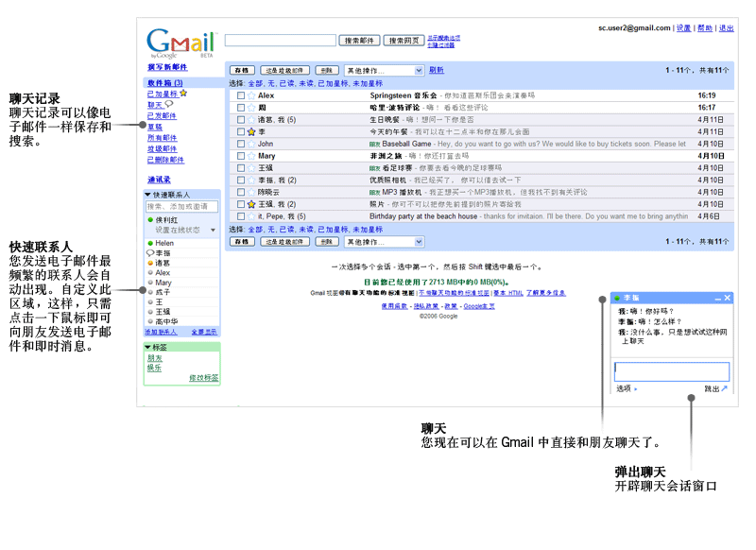Screen dimensions: 756x550
Task: Click green status dot beside 侯利红
Action: [150, 220]
